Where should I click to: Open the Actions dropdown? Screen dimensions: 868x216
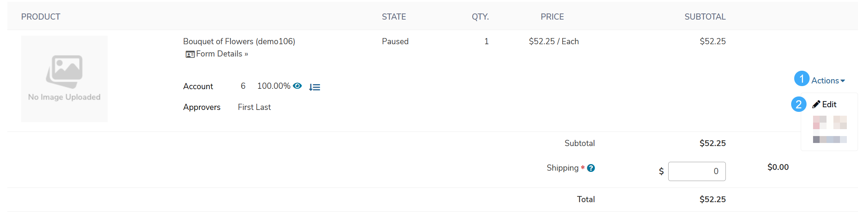pyautogui.click(x=828, y=81)
